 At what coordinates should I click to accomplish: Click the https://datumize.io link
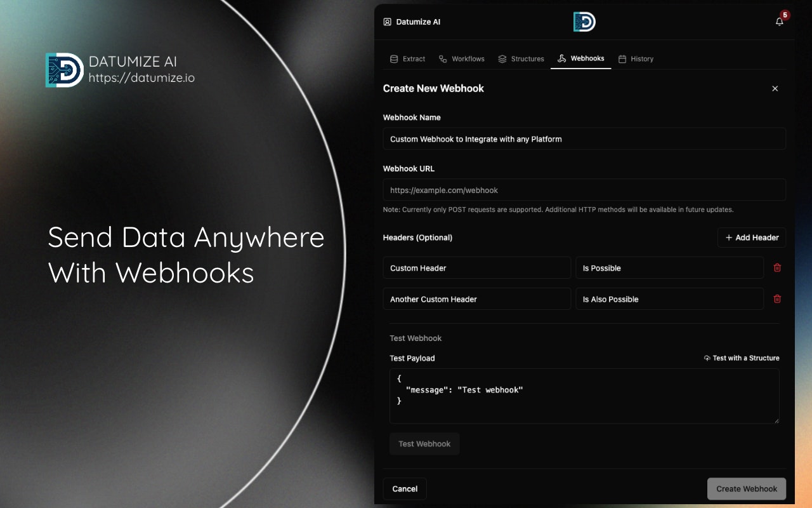pyautogui.click(x=141, y=78)
